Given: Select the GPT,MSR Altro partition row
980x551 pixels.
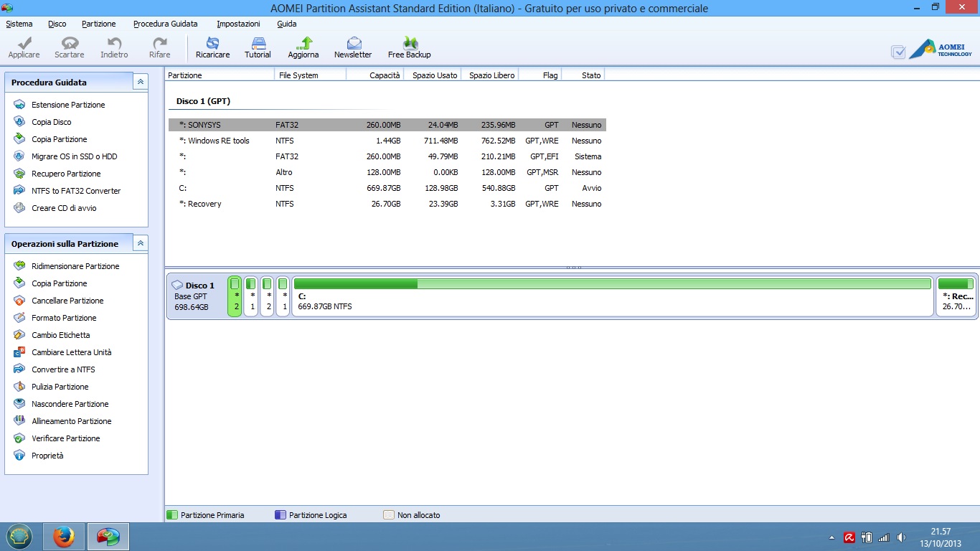Looking at the screenshot, I should click(x=387, y=172).
